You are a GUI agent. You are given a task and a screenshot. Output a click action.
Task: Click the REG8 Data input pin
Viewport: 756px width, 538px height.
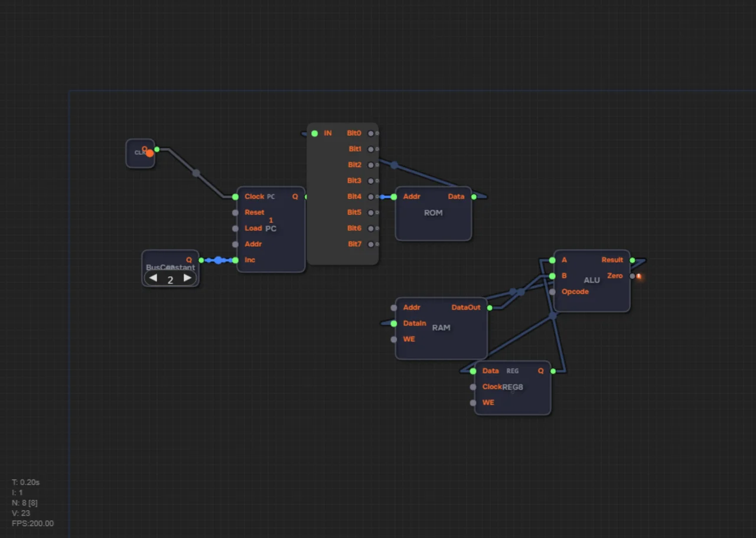click(473, 371)
